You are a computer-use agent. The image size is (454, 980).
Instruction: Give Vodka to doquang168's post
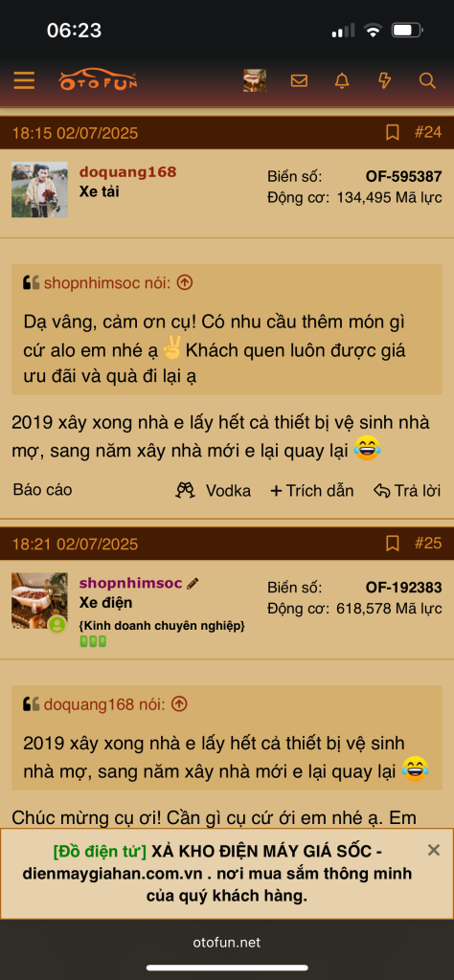click(214, 491)
